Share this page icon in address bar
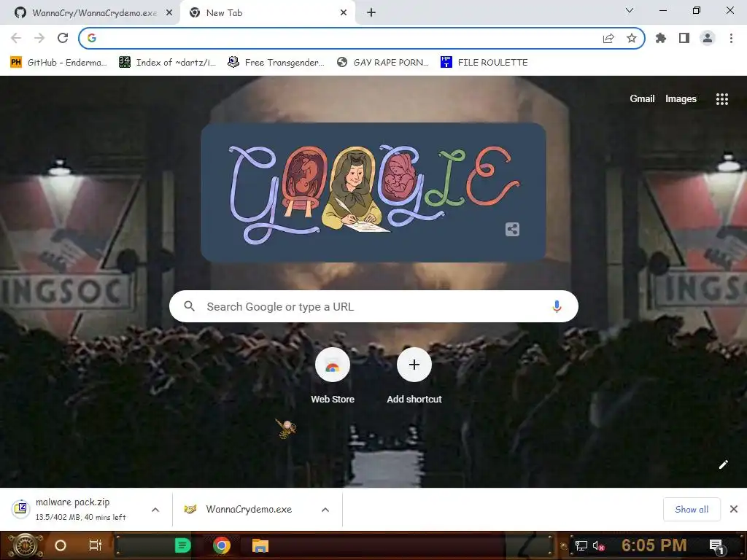Screen dimensions: 747x560 point(608,38)
